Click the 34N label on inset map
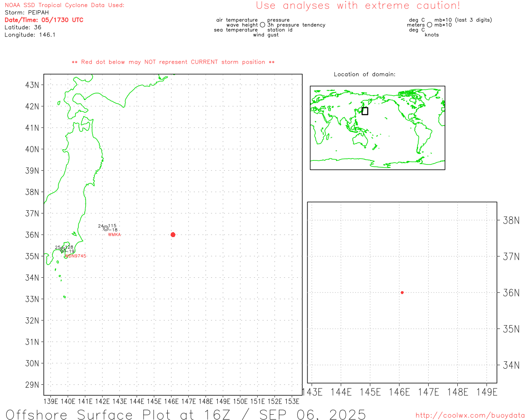 (x=511, y=365)
